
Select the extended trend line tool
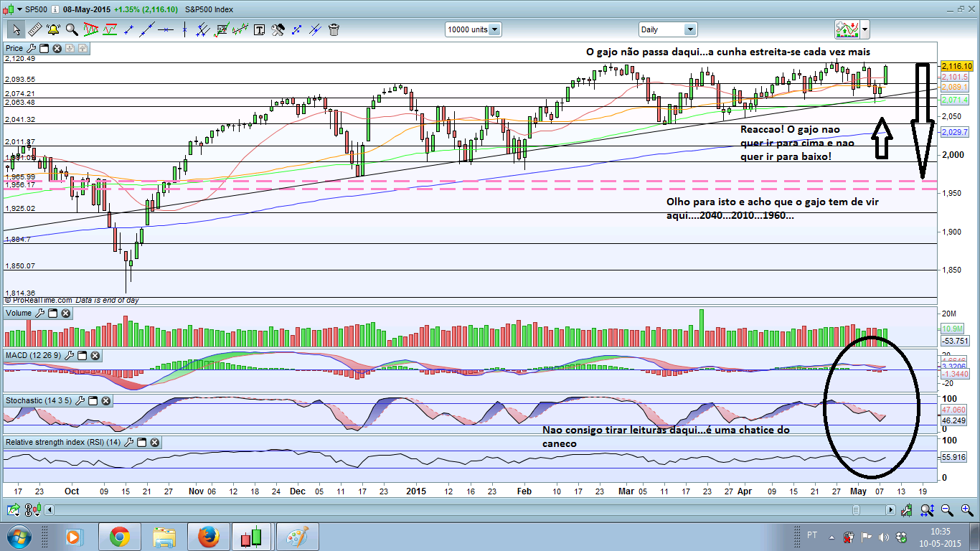(x=148, y=29)
